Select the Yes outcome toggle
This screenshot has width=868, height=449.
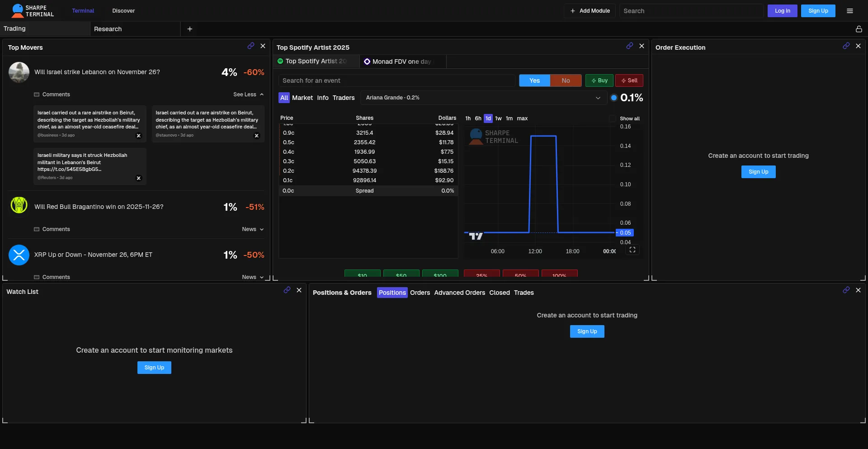tap(534, 80)
